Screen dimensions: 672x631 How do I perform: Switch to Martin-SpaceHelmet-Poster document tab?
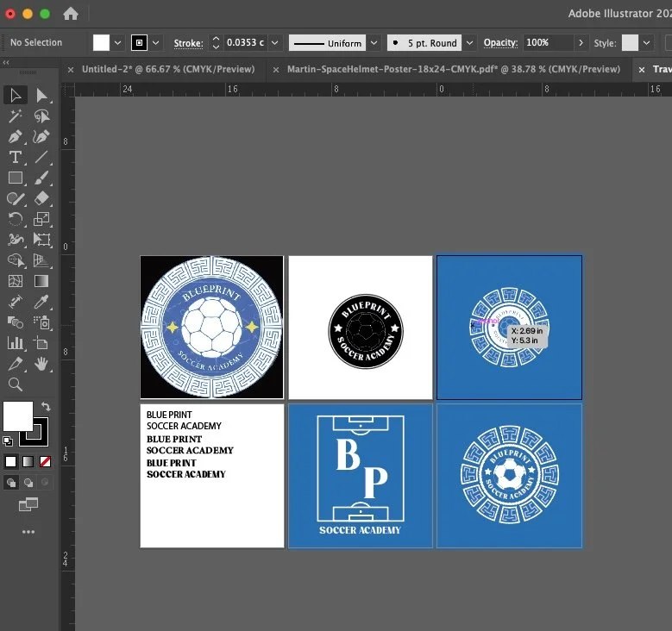pos(454,69)
